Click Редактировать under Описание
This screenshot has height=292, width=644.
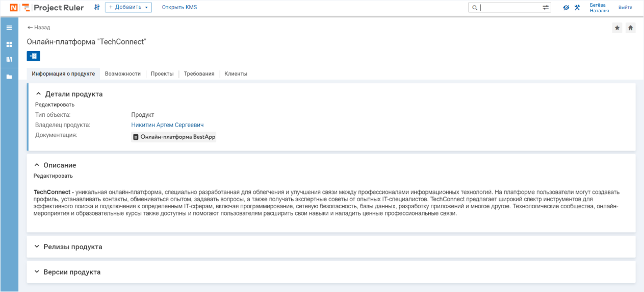point(53,176)
